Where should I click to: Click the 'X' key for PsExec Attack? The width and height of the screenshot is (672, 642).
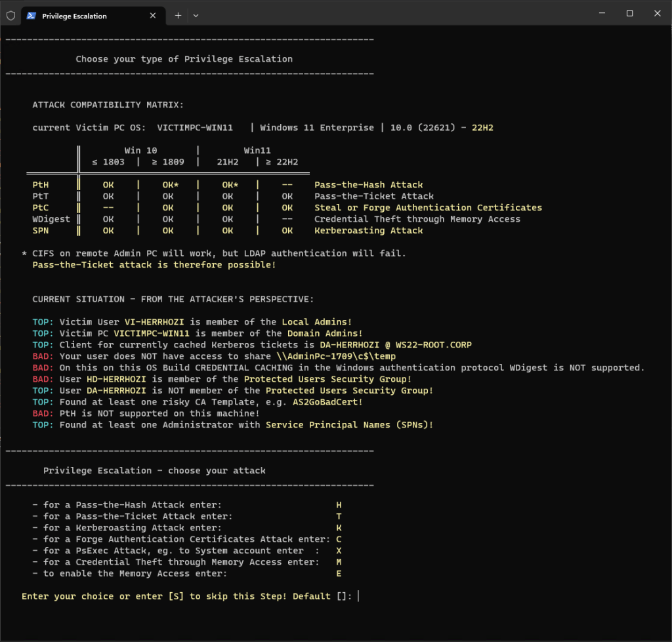tap(339, 551)
